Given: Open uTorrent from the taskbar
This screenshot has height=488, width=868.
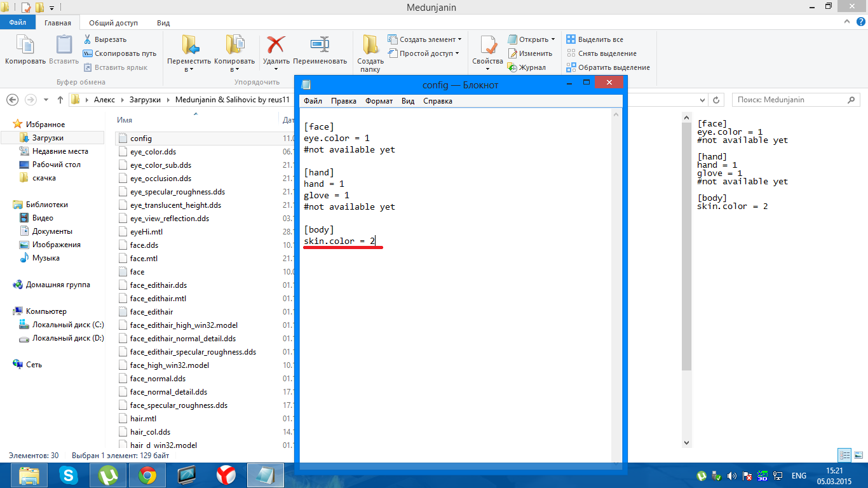Looking at the screenshot, I should (107, 475).
